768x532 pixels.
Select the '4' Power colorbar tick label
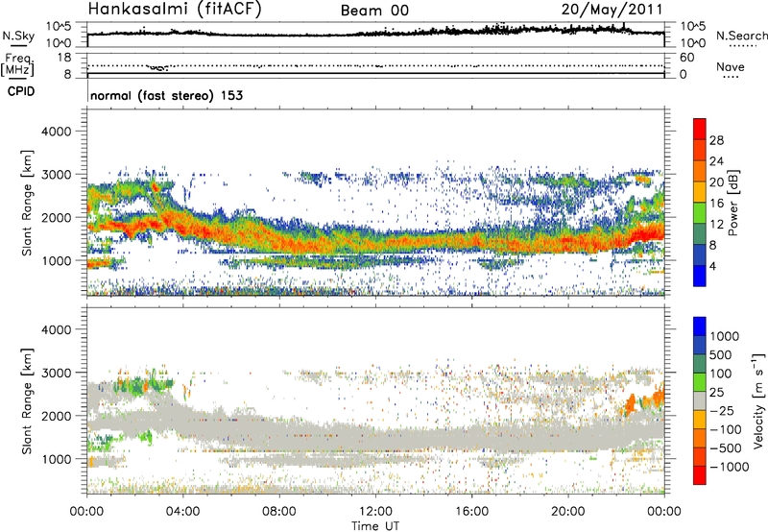click(x=712, y=266)
